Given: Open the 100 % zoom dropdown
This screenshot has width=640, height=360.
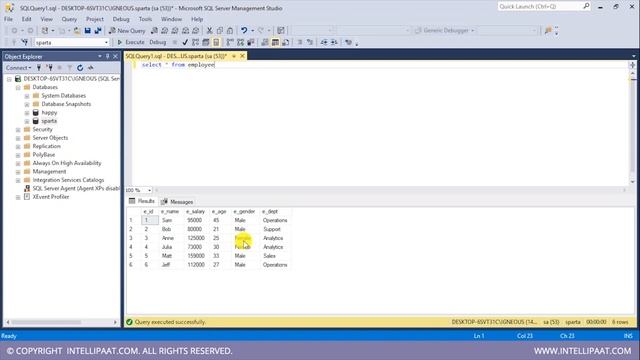Looking at the screenshot, I should (x=149, y=190).
